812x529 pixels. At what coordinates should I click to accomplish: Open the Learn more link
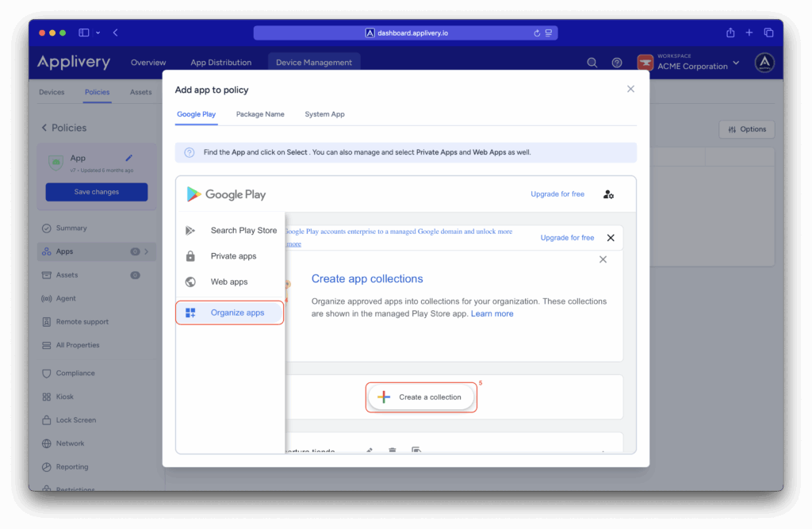[492, 314]
